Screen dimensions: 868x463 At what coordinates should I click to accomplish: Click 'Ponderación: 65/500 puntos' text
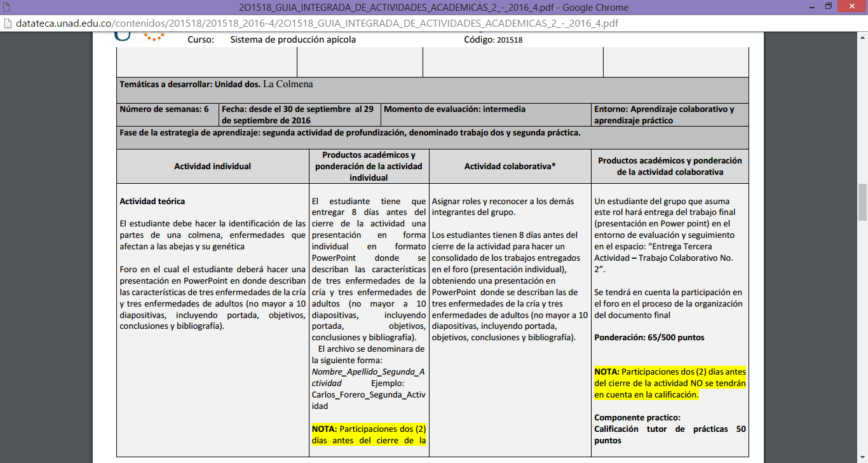[649, 338]
